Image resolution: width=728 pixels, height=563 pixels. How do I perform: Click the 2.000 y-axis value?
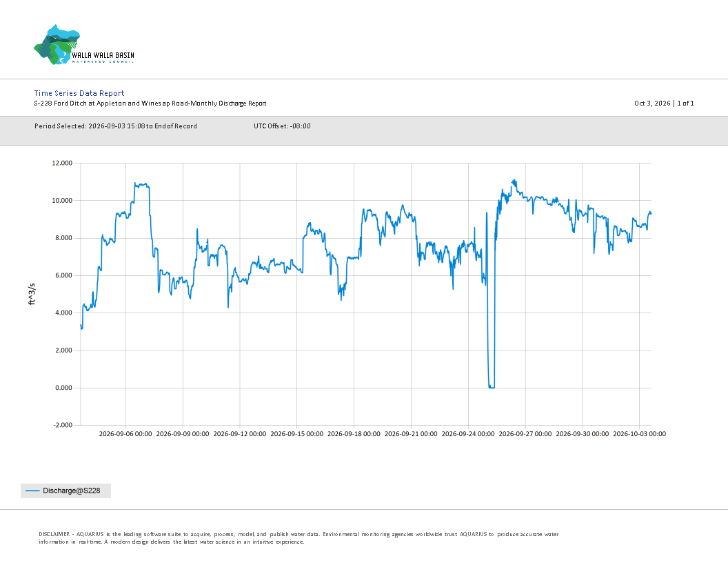[x=64, y=350]
